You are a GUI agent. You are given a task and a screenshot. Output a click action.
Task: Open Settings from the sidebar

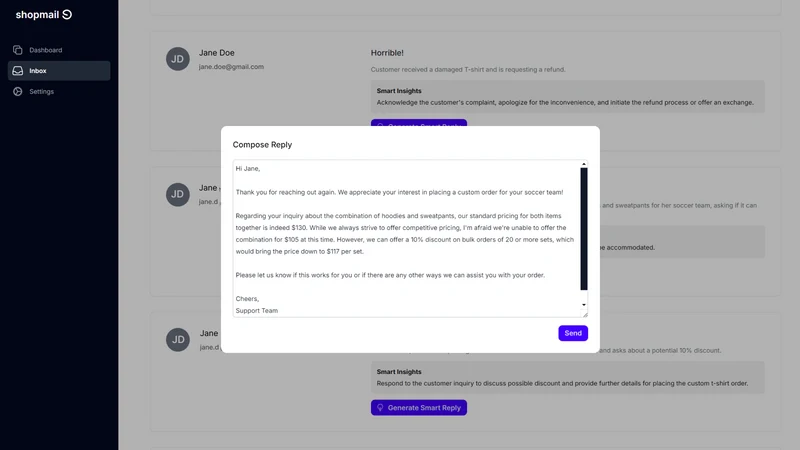click(59, 91)
